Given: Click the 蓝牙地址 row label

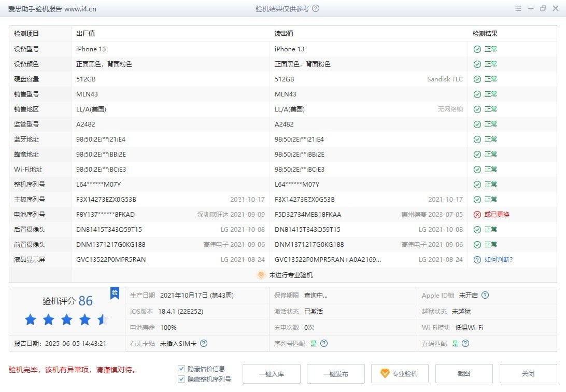Looking at the screenshot, I should pyautogui.click(x=26, y=139).
